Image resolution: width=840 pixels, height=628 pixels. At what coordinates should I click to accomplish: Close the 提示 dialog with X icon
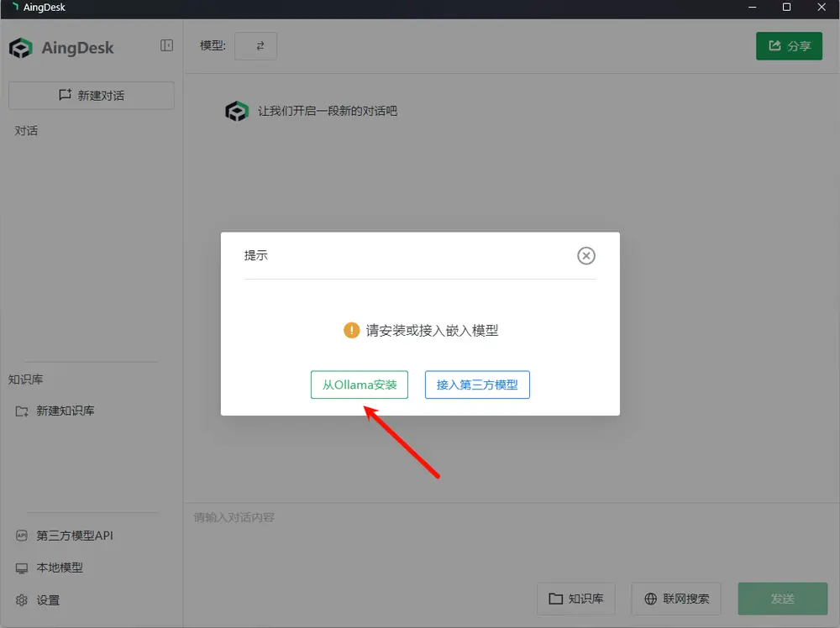pos(586,256)
